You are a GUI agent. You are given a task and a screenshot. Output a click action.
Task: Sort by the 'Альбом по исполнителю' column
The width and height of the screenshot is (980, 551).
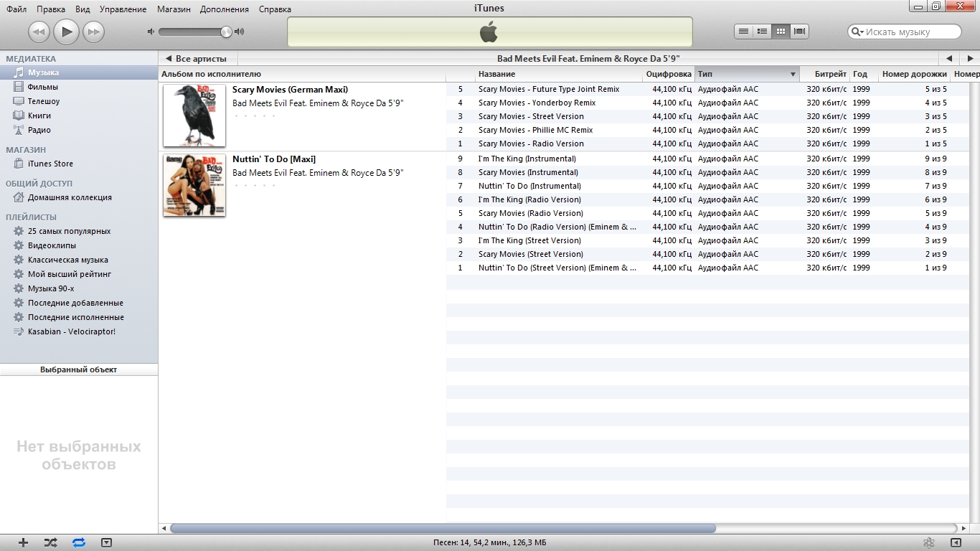tap(302, 74)
